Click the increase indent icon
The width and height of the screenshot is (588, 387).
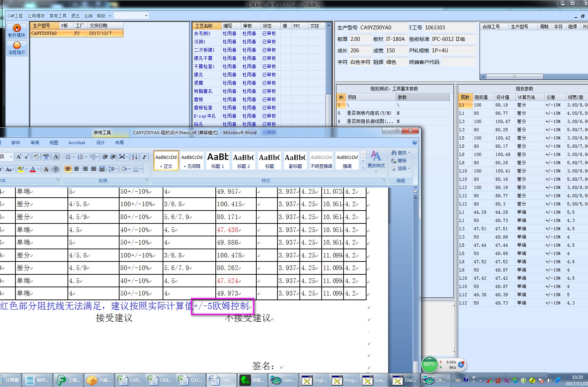tap(113, 157)
